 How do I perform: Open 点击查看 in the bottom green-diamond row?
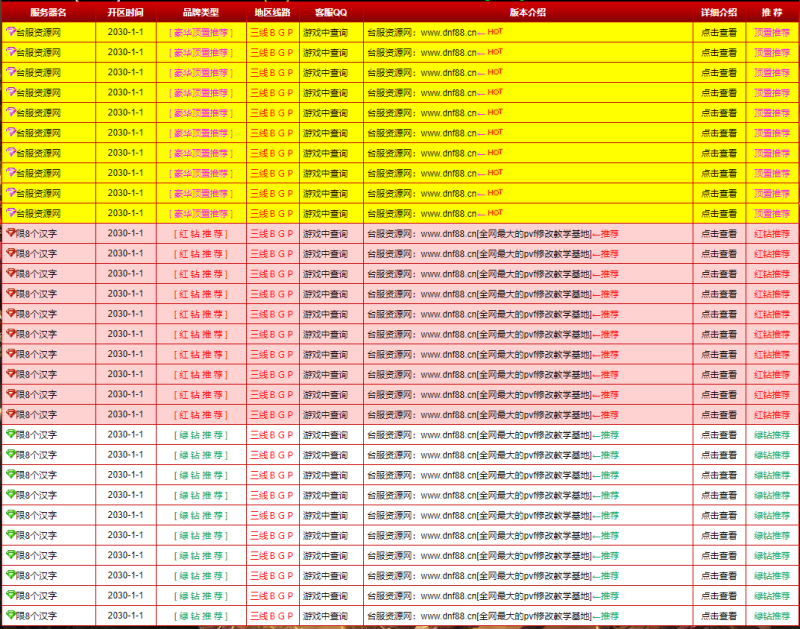click(x=719, y=616)
